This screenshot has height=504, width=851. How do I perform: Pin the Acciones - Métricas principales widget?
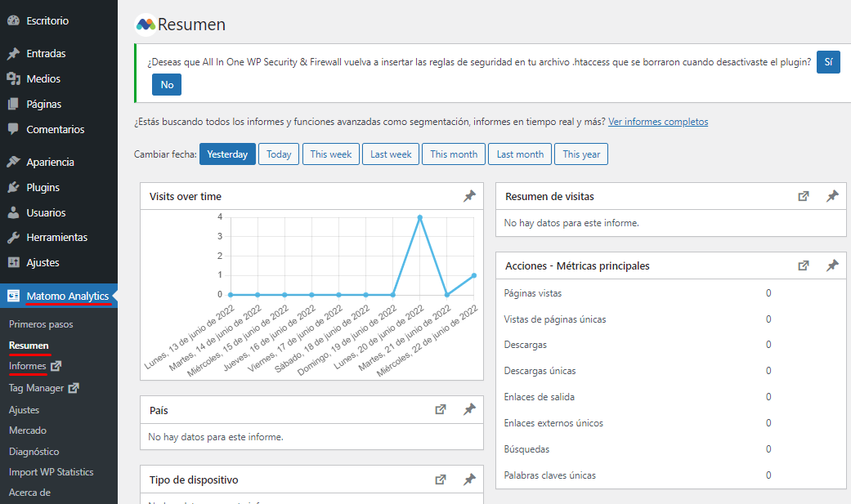(x=832, y=265)
